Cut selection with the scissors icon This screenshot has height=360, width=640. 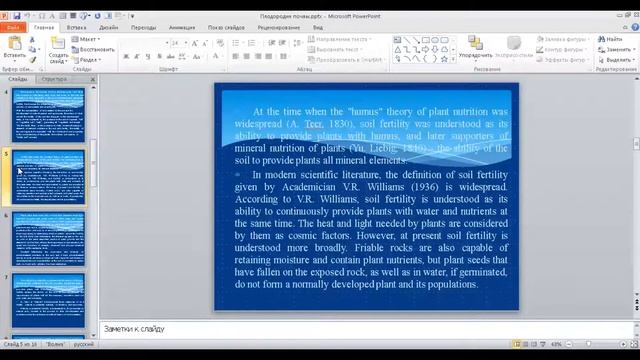click(32, 40)
